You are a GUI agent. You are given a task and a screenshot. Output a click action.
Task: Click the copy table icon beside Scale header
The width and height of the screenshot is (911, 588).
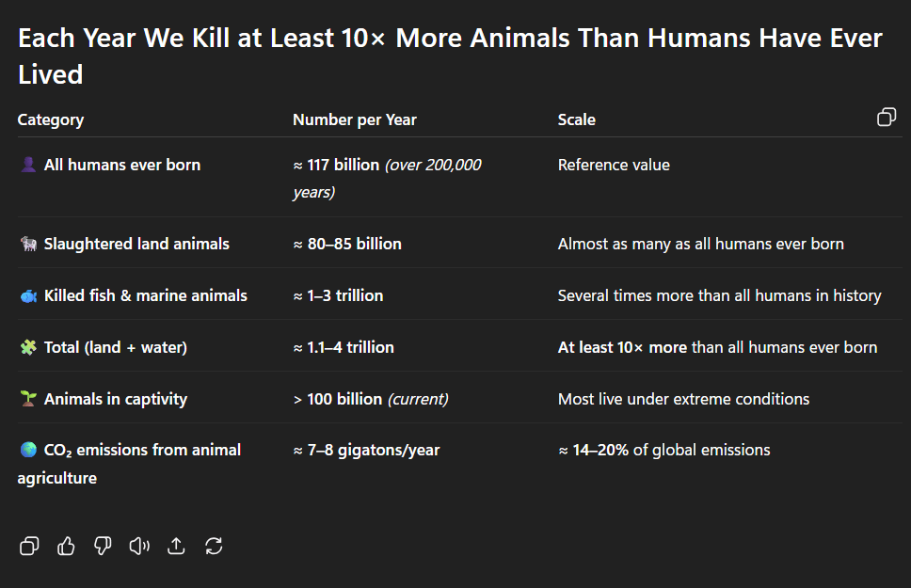point(886,118)
